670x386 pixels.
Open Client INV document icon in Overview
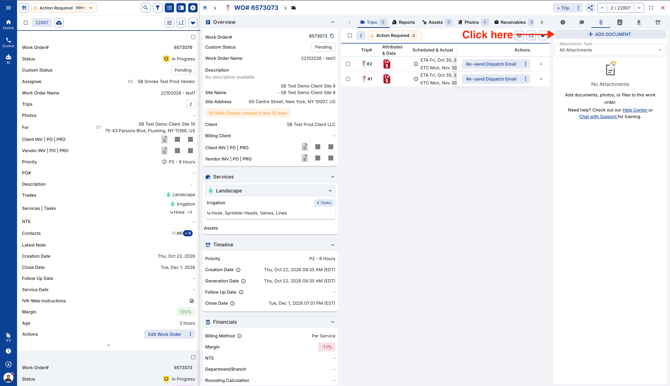305,147
